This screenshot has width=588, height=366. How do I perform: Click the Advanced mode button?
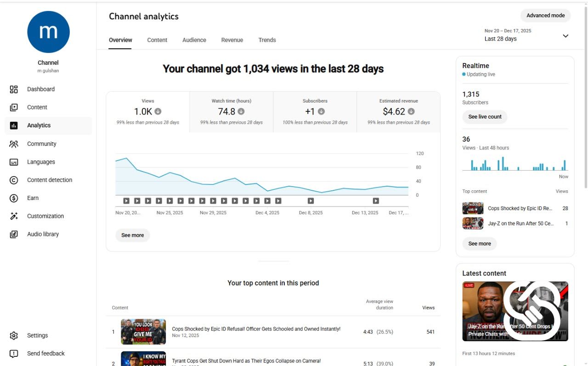pyautogui.click(x=546, y=16)
